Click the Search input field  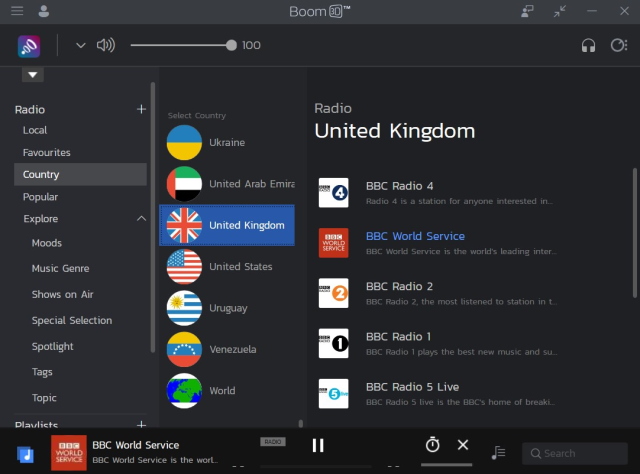coord(575,453)
